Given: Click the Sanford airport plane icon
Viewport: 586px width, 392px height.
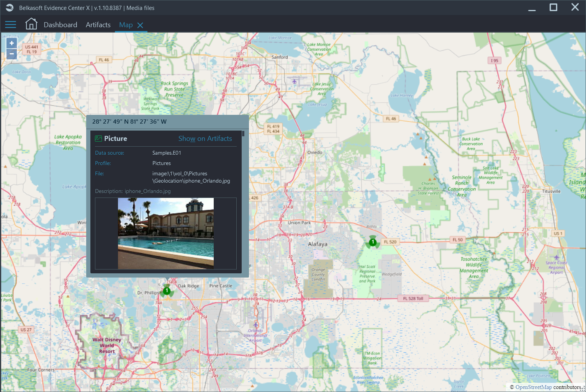Looking at the screenshot, I should 294,81.
